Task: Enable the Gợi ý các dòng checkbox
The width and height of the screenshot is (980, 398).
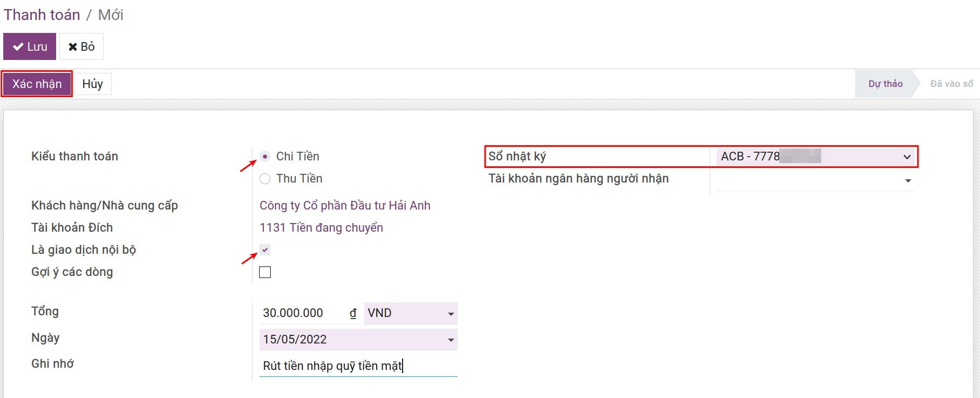Action: tap(265, 272)
